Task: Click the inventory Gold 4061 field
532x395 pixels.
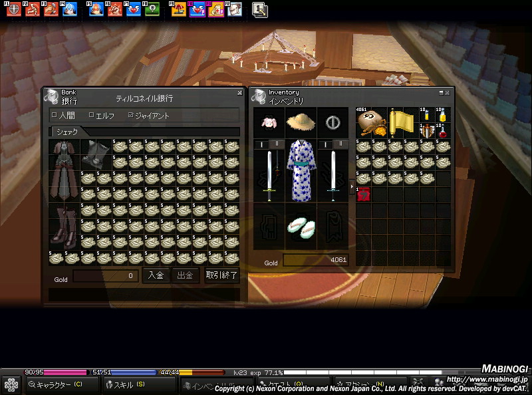Action: pos(315,260)
